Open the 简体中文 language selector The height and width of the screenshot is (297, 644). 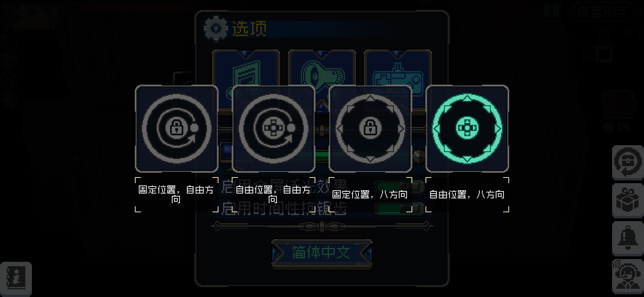pos(322,253)
